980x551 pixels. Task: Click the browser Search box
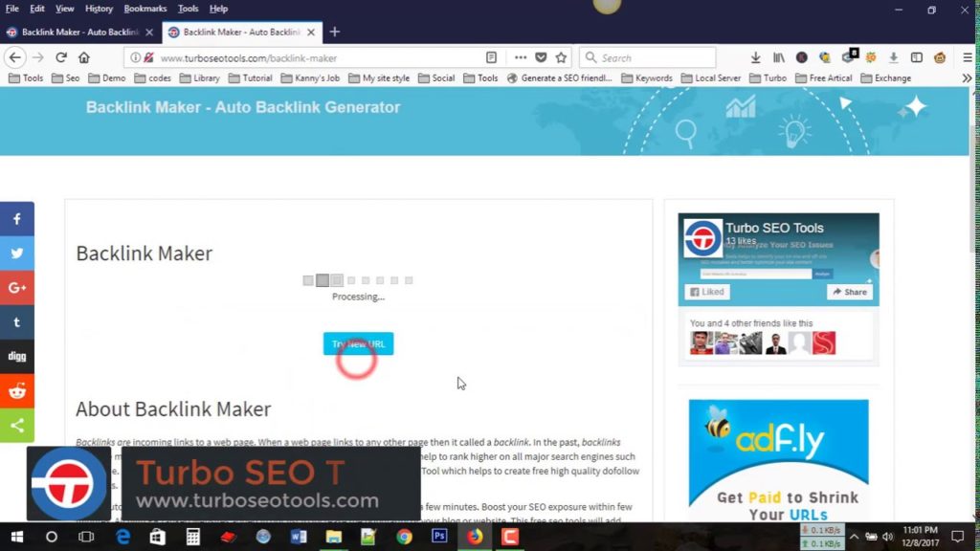click(x=647, y=57)
